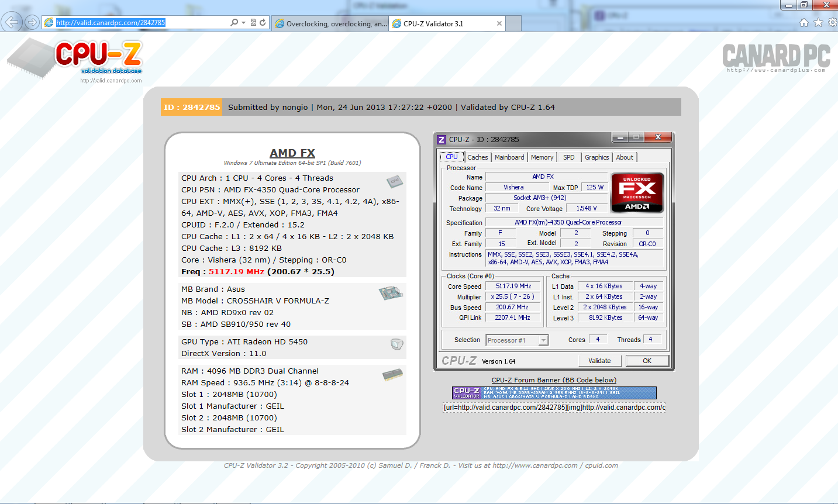The width and height of the screenshot is (838, 504).
Task: Click the browser Forward arrow button
Action: click(x=33, y=22)
